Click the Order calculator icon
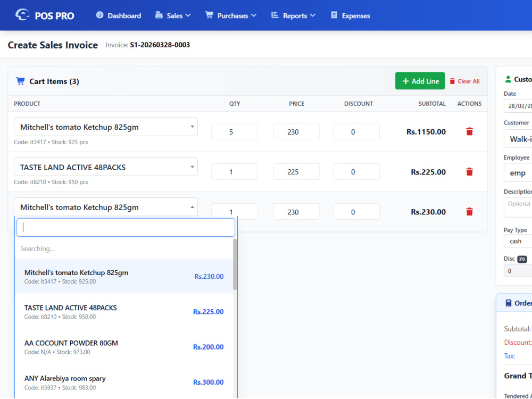 pos(508,303)
